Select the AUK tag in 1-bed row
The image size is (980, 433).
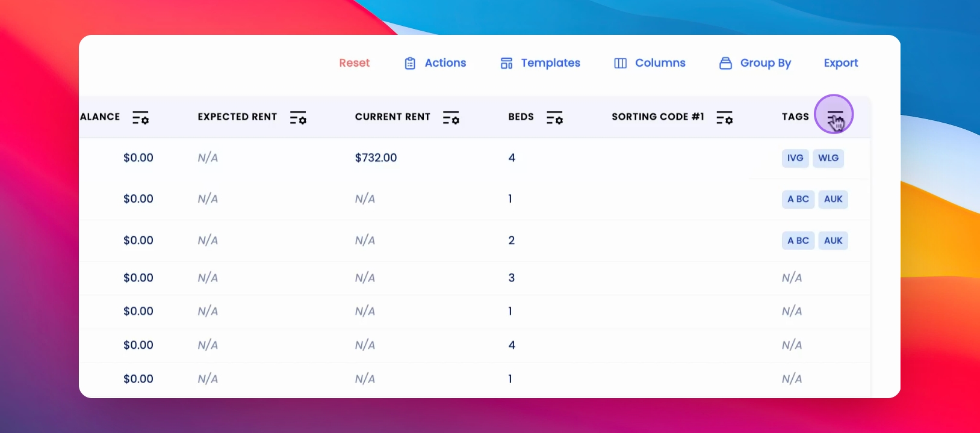pyautogui.click(x=833, y=199)
